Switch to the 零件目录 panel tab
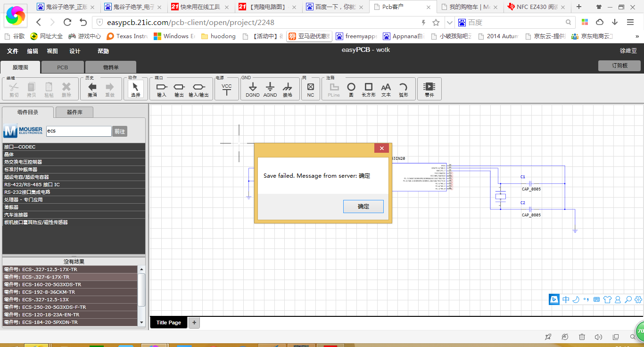 [28, 112]
